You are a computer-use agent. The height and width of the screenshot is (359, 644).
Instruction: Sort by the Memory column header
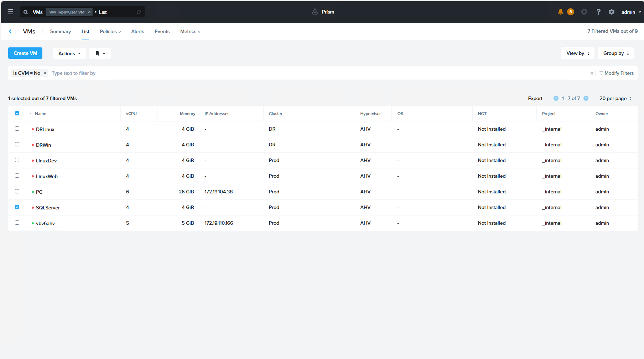188,114
